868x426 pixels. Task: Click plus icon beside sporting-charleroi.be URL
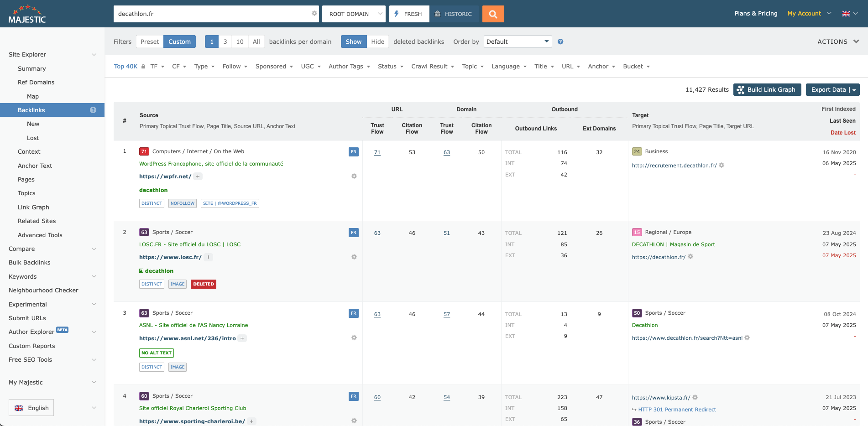pos(251,421)
